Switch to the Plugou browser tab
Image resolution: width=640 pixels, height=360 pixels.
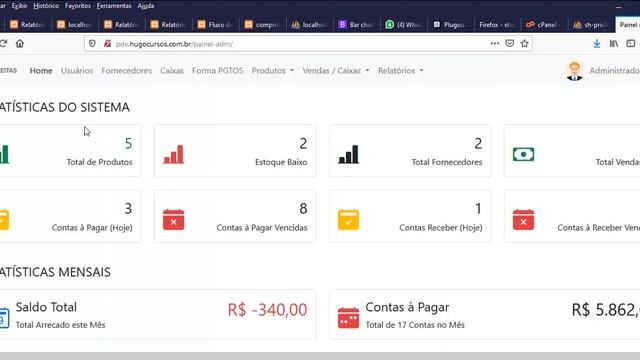pyautogui.click(x=450, y=25)
